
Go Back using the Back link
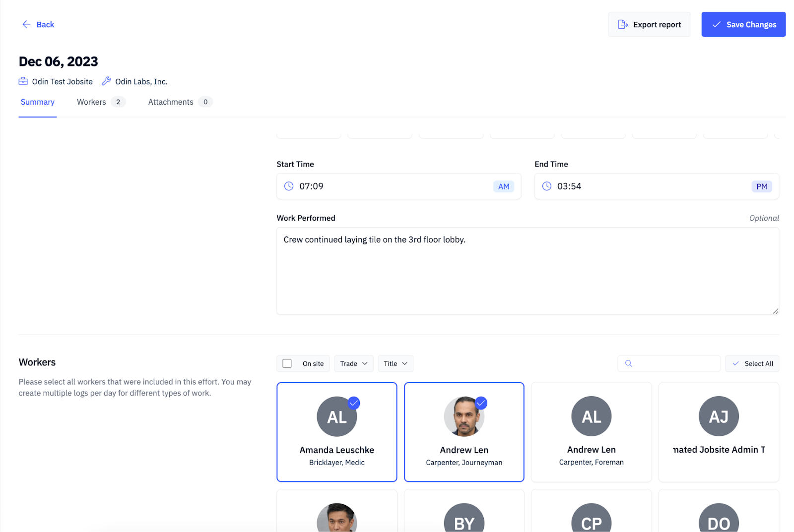(38, 24)
